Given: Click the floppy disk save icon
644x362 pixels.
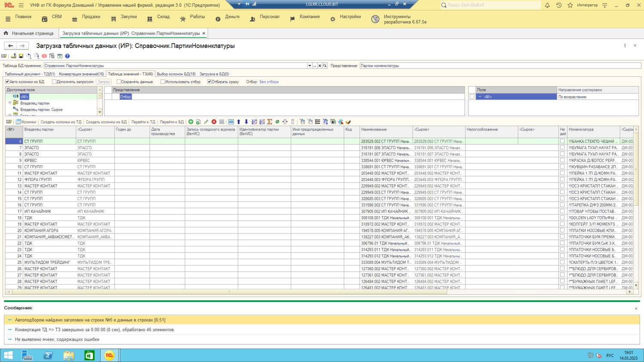Looking at the screenshot, I should click(x=21, y=56).
